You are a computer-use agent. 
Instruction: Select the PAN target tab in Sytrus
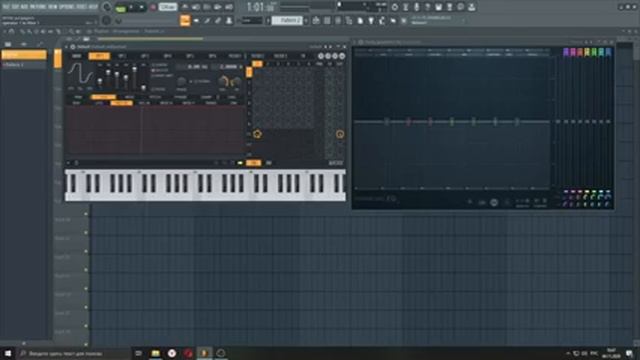(78, 97)
